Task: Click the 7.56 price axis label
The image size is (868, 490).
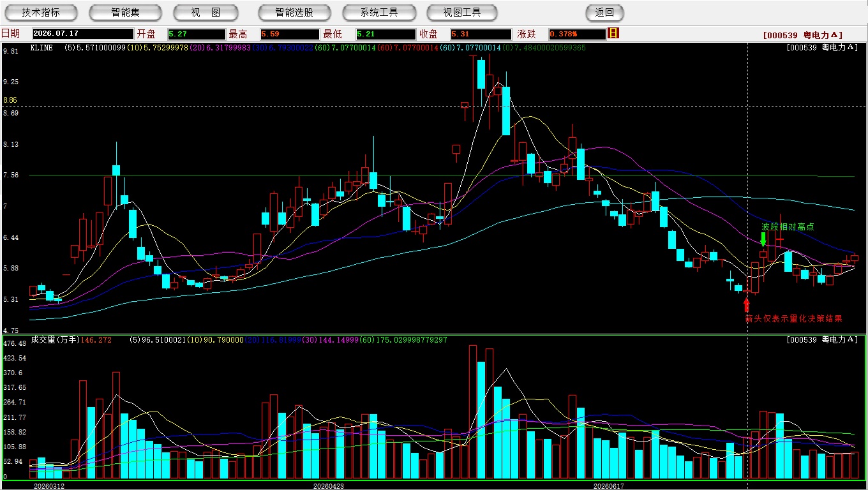Action: click(10, 175)
